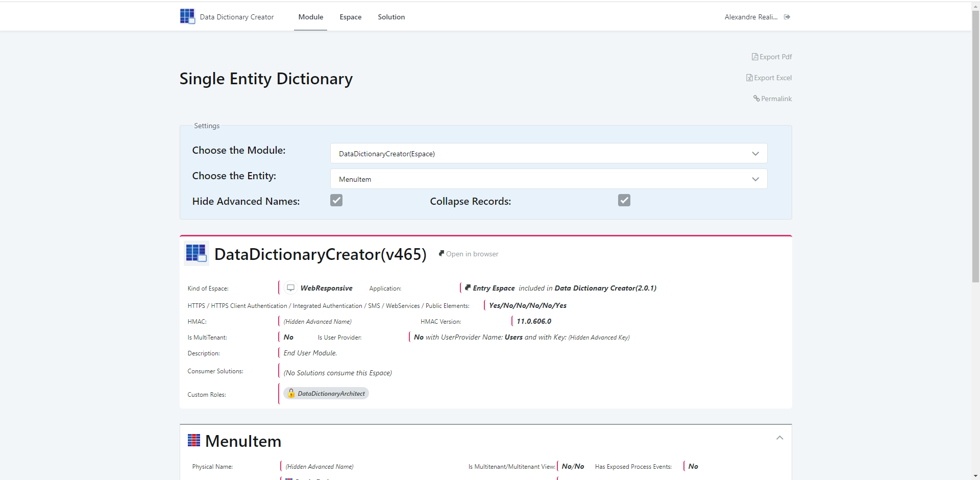980x480 pixels.
Task: Click the logout icon beside Alexandre Reali
Action: [787, 17]
